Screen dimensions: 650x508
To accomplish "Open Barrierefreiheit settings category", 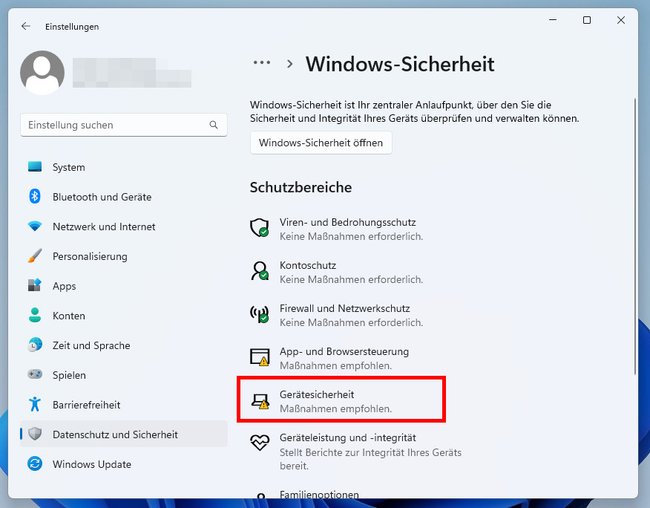I will point(124,405).
